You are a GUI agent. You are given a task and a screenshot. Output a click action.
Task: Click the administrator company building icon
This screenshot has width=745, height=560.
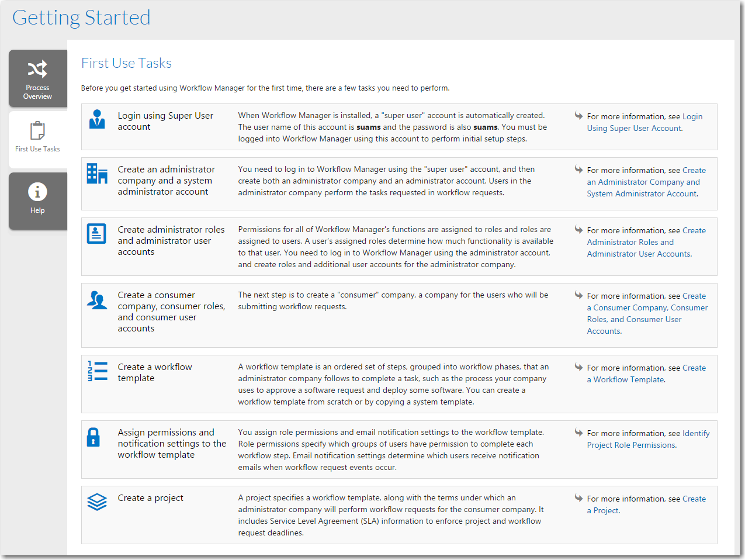97,174
